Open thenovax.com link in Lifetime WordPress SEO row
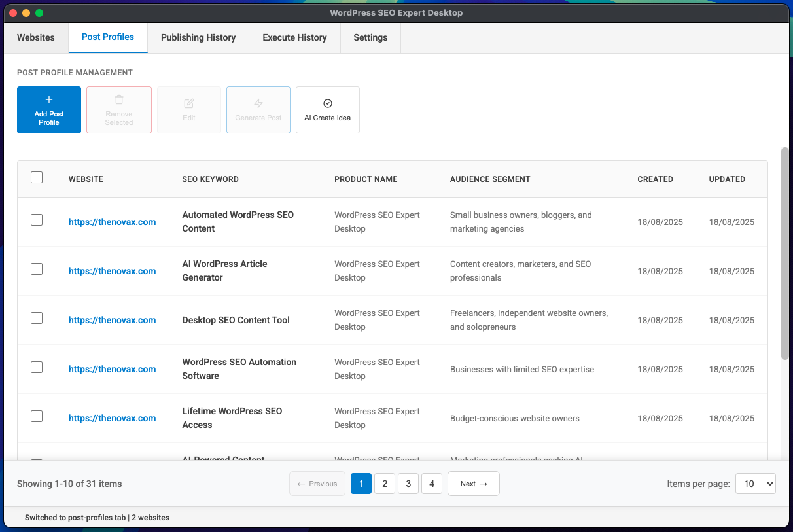The width and height of the screenshot is (793, 532). coord(112,418)
